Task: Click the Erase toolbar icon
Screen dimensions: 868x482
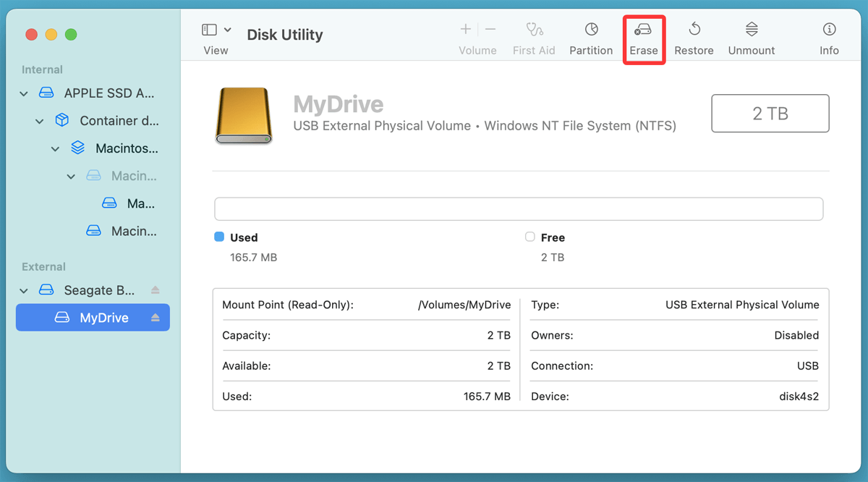Action: click(643, 30)
